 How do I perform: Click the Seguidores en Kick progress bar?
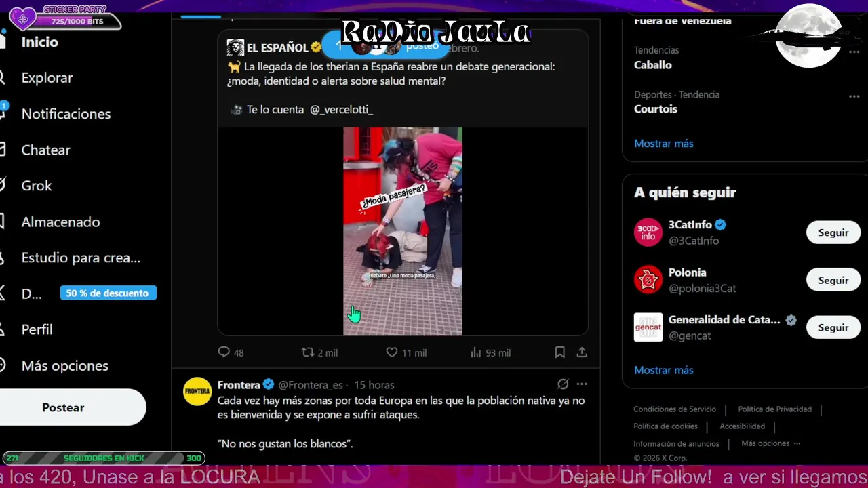(x=104, y=458)
